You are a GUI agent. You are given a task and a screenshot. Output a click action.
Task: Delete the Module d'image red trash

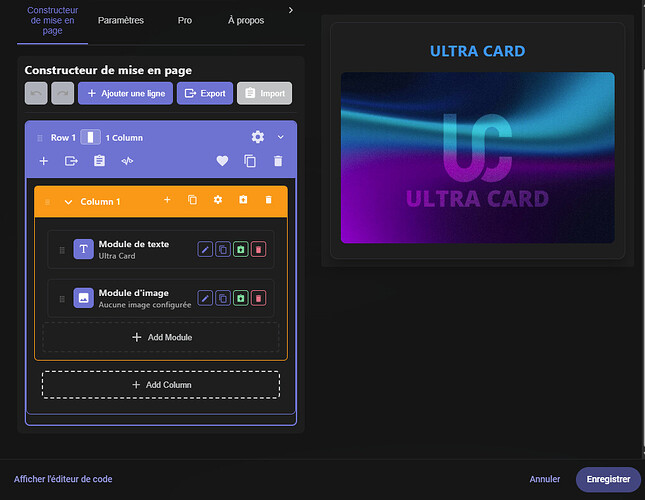[x=258, y=298]
